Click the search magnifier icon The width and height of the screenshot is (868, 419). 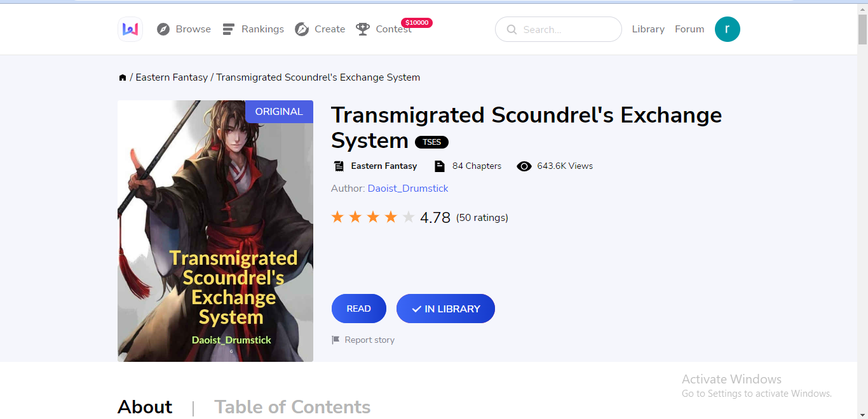(512, 30)
